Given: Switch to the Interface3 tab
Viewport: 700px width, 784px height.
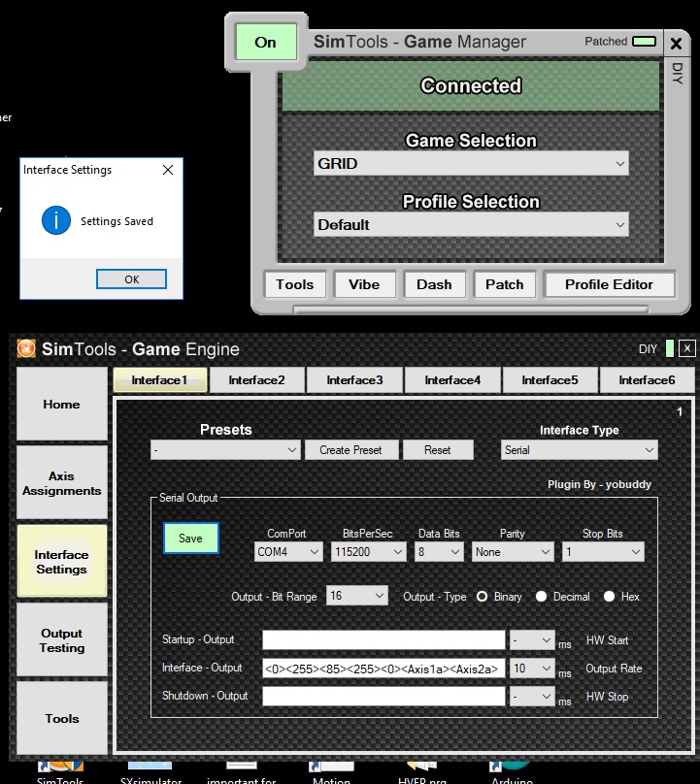Looking at the screenshot, I should point(354,380).
